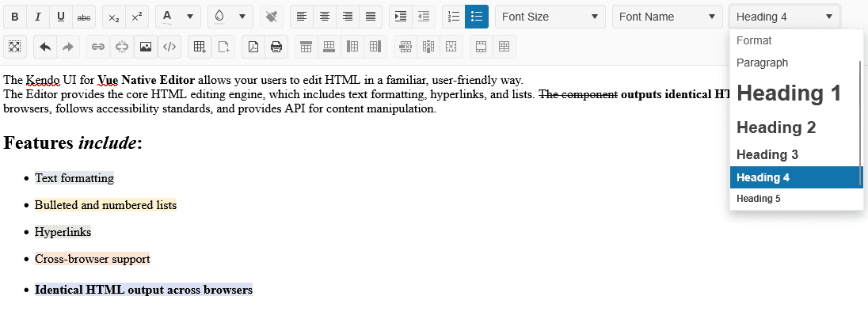868x323 pixels.
Task: Click 'Identical HTML output across browsers' bullet
Action: tap(144, 290)
